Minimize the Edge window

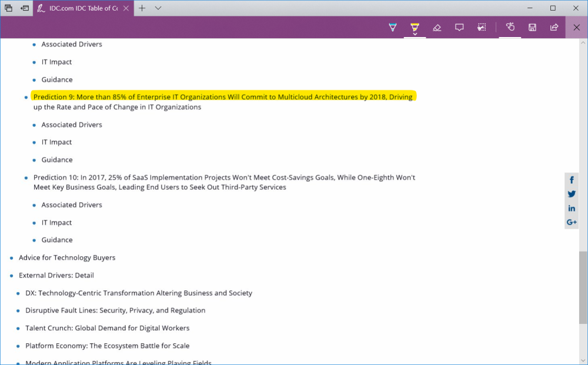tap(530, 8)
